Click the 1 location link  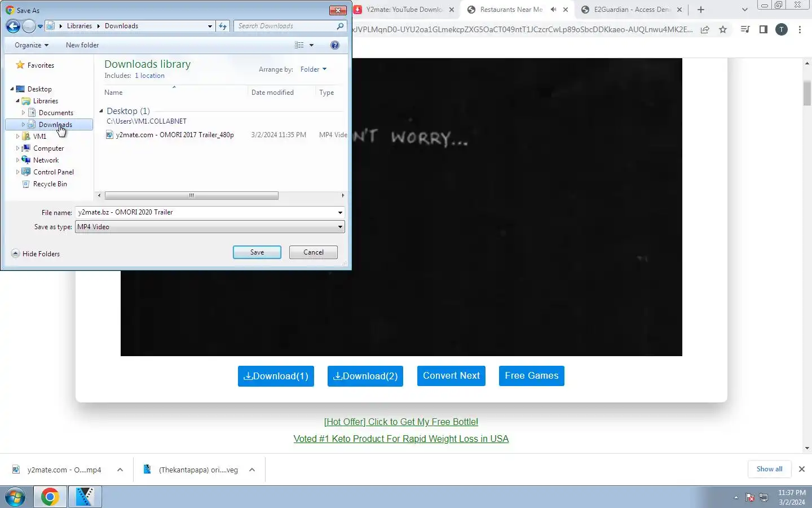click(x=149, y=76)
